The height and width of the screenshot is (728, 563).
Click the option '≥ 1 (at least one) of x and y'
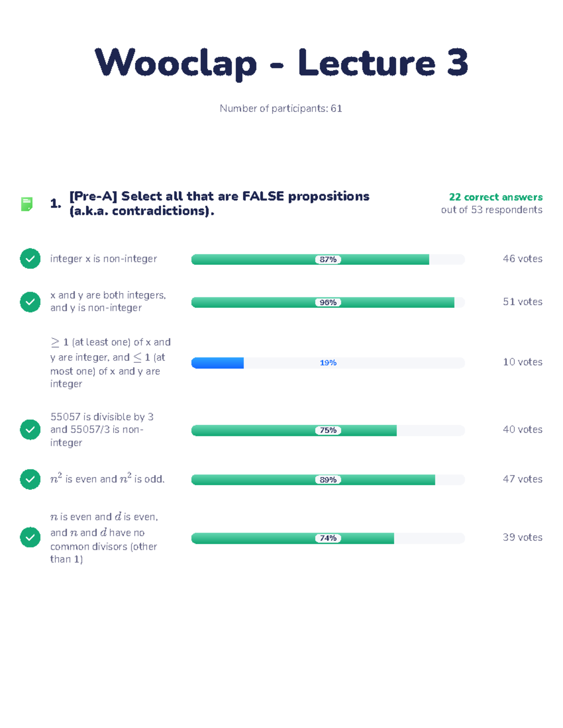click(111, 363)
